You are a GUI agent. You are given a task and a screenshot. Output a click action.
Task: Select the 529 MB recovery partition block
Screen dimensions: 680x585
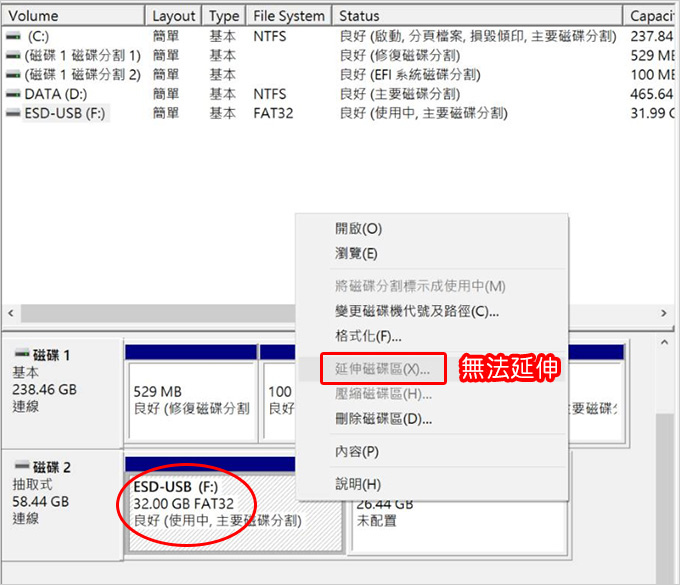click(x=191, y=394)
